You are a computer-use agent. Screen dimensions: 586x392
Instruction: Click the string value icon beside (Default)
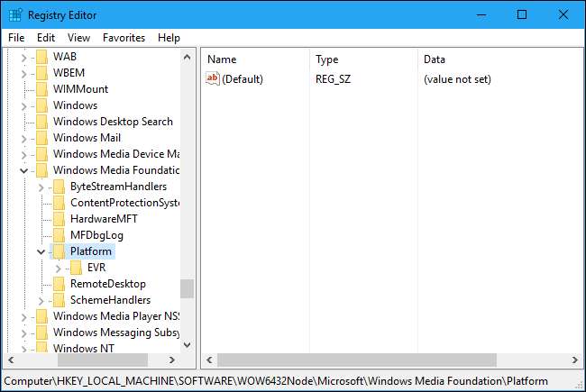click(x=212, y=78)
